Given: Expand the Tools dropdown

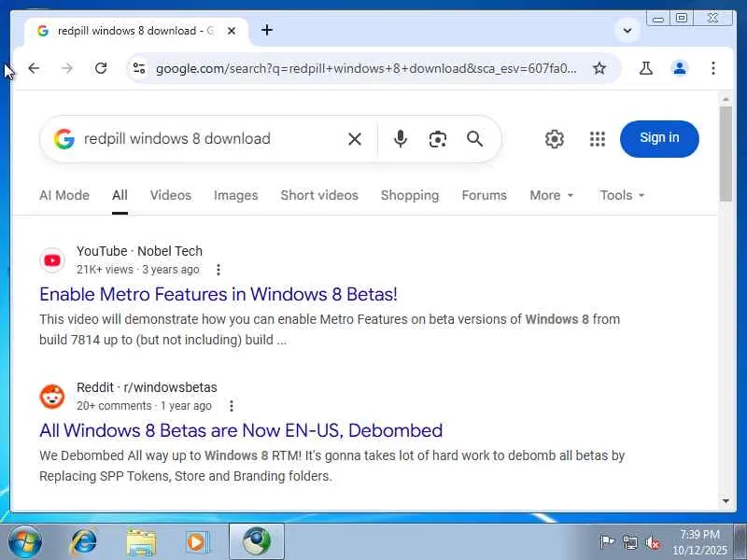Looking at the screenshot, I should [622, 195].
